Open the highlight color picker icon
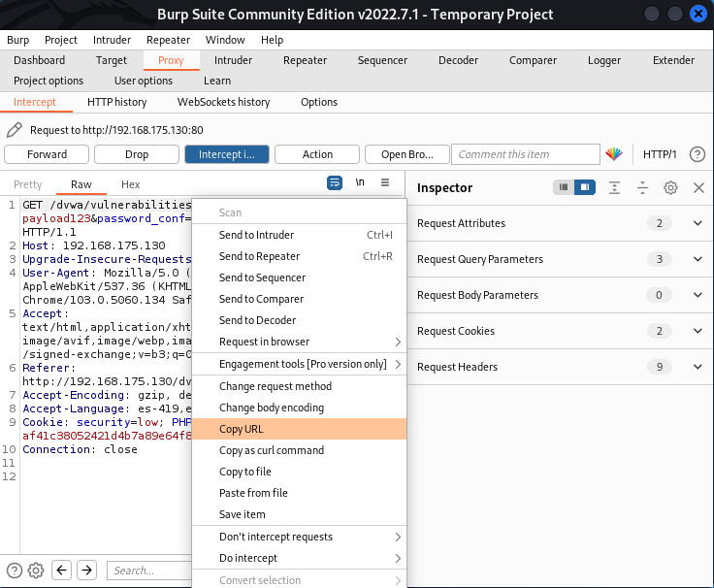Screen dimensions: 714x588 click(614, 154)
